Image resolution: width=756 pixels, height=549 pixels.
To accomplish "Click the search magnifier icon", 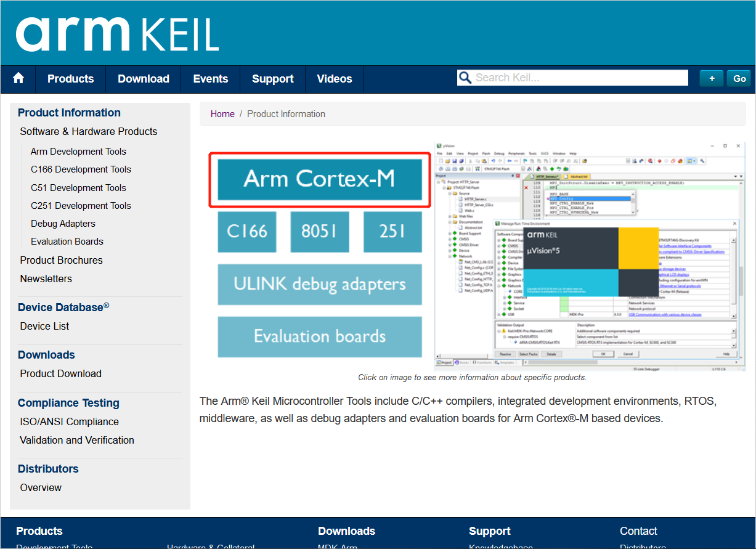I will pyautogui.click(x=465, y=78).
